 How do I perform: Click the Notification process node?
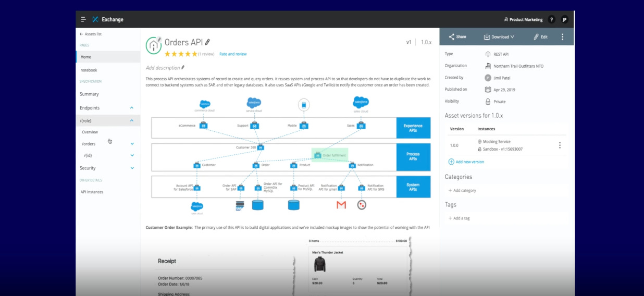[353, 165]
